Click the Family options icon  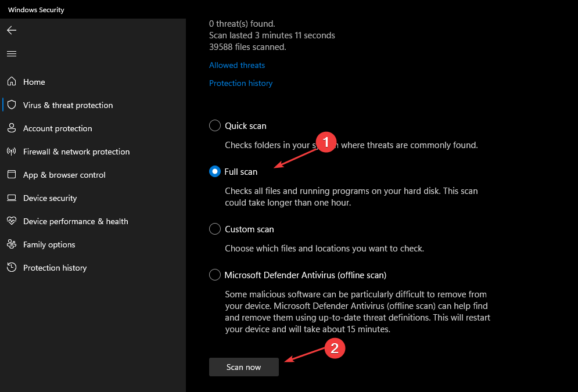coord(12,244)
